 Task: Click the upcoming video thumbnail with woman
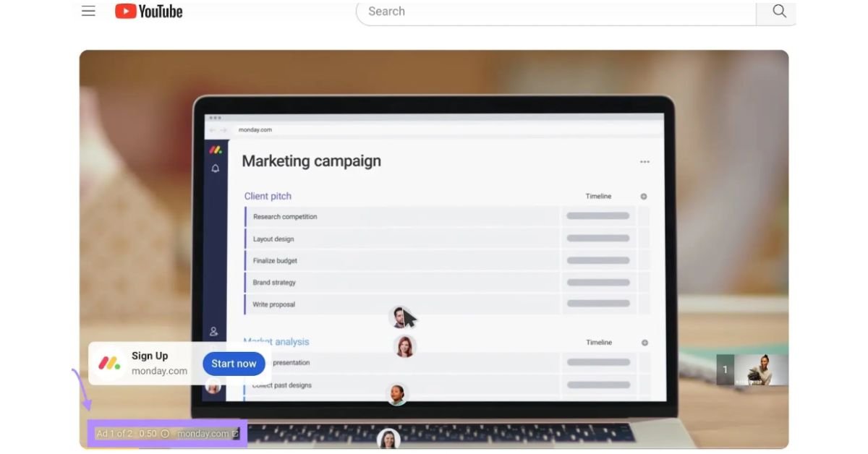tap(762, 369)
